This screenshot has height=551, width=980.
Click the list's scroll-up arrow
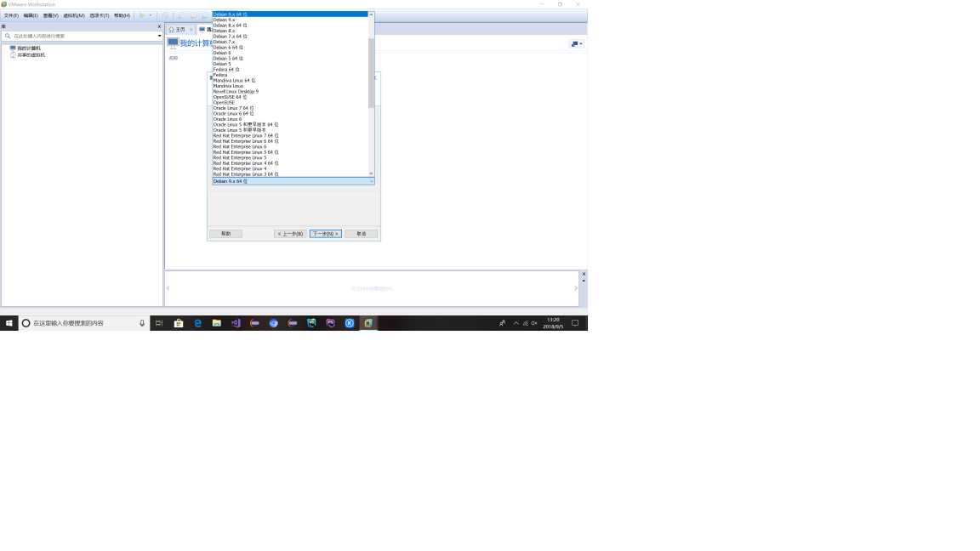point(371,14)
